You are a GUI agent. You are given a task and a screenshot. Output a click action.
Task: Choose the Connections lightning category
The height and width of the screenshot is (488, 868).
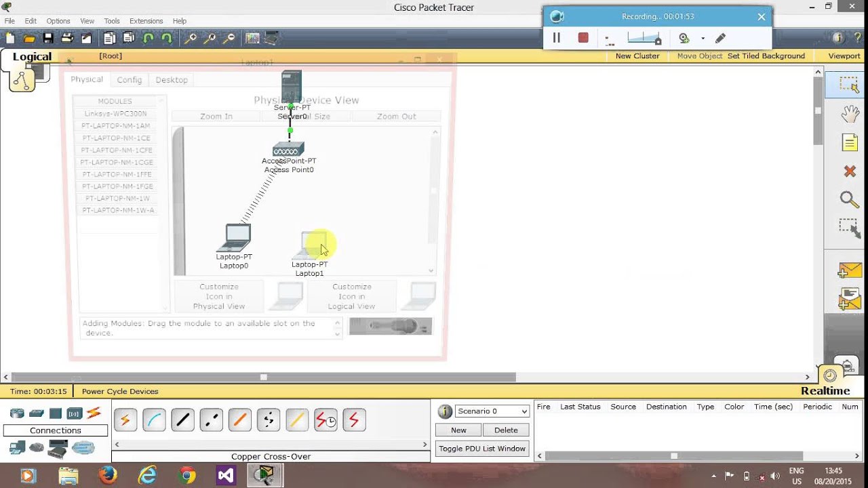[x=94, y=413]
